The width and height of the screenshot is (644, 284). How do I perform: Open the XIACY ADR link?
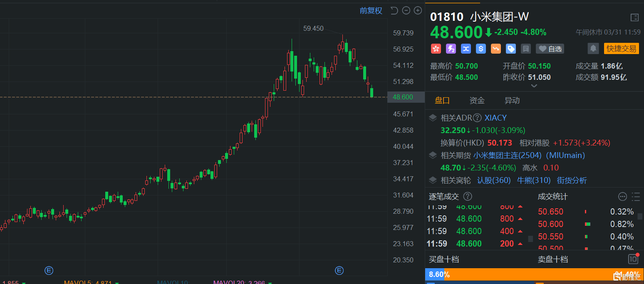495,118
